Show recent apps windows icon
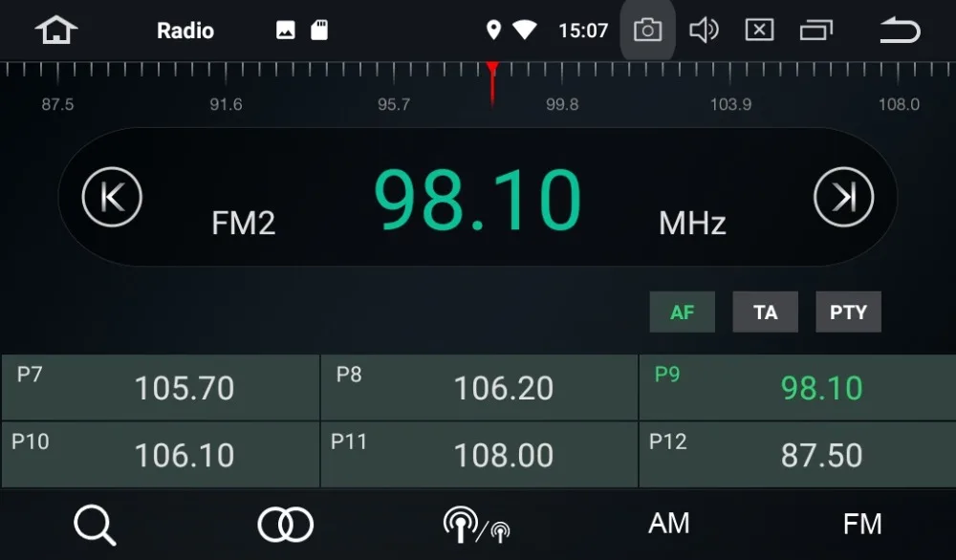This screenshot has height=560, width=956. pos(815,30)
